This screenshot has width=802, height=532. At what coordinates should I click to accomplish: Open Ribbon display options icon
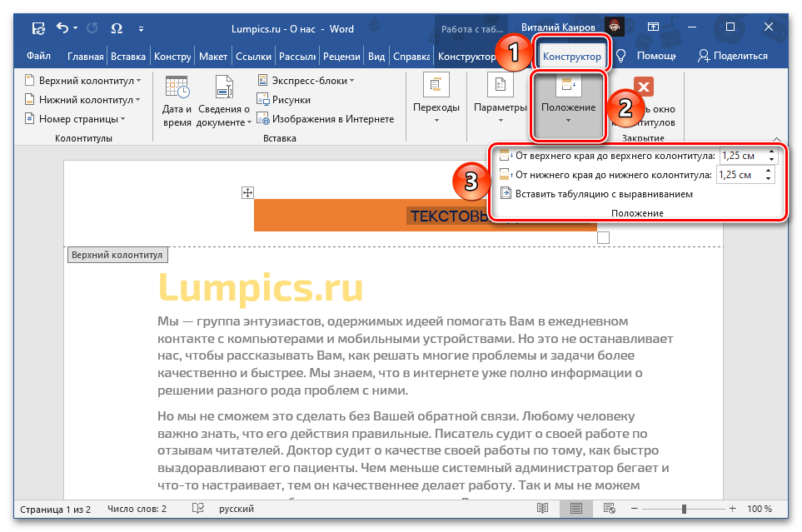(653, 27)
